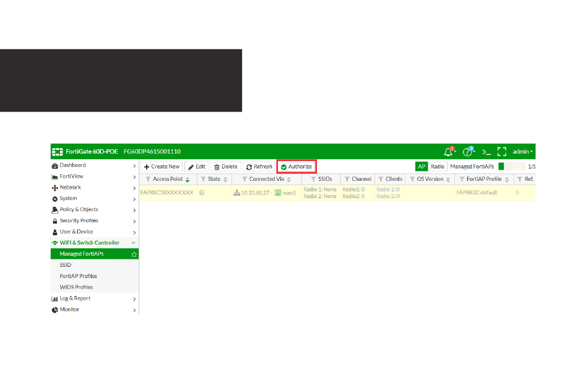The height and width of the screenshot is (392, 588).
Task: Switch to the Radio view
Action: (437, 167)
